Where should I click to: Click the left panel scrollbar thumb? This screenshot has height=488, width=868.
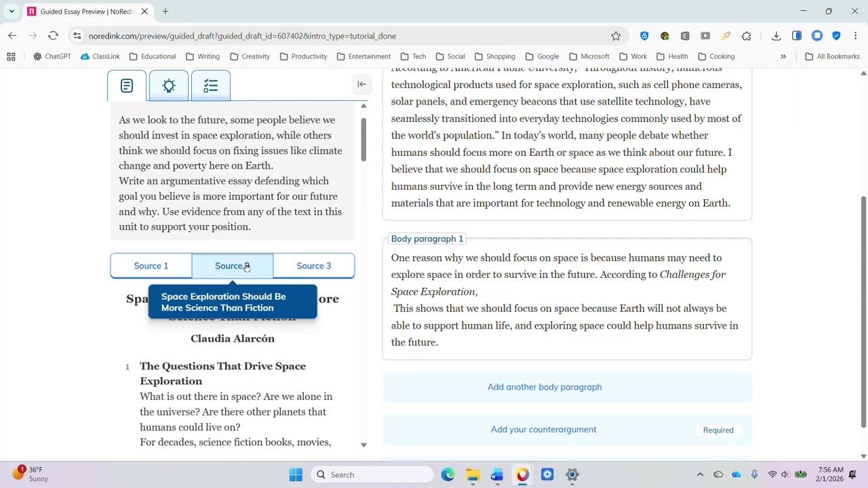point(363,139)
